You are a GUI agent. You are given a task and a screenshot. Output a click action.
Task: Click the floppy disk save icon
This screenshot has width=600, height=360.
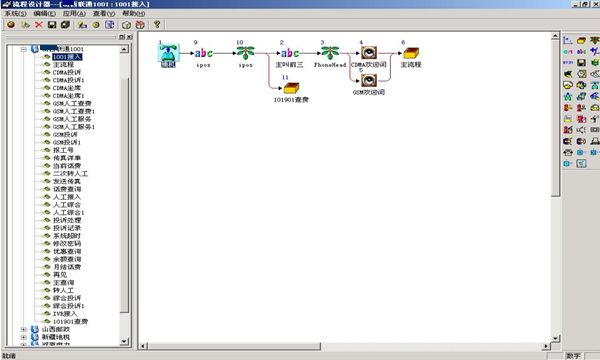(x=52, y=24)
